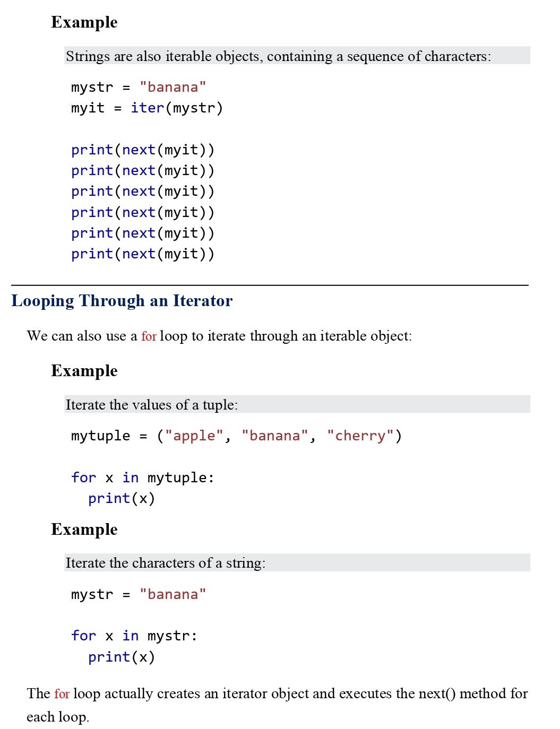The width and height of the screenshot is (560, 729).
Task: Click the "cherry" string in mytuple
Action: 360,436
